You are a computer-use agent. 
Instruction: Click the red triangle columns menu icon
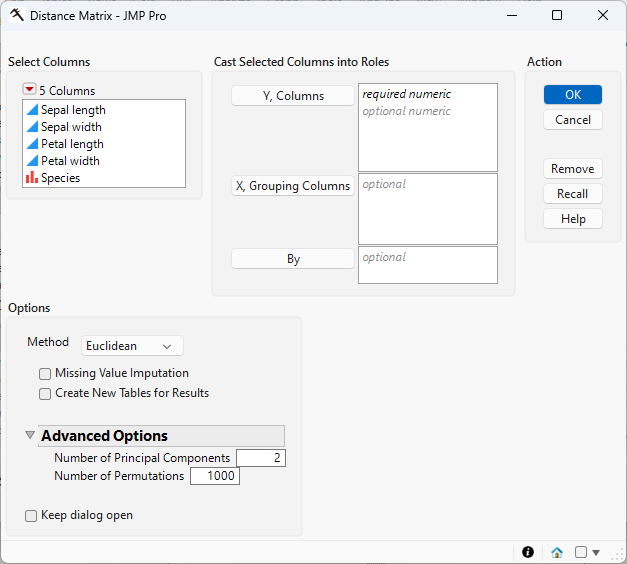pos(29,90)
